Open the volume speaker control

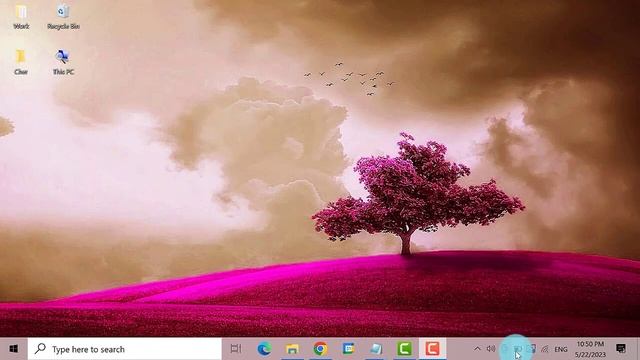pyautogui.click(x=491, y=349)
